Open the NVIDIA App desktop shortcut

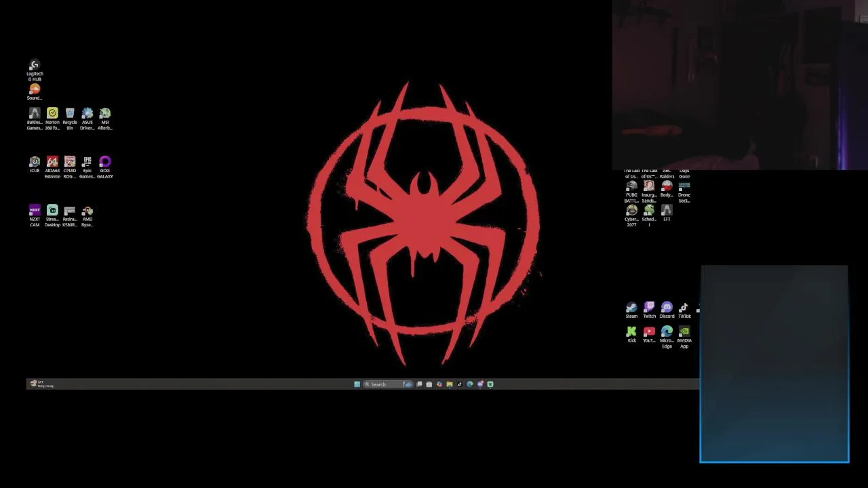coord(684,338)
